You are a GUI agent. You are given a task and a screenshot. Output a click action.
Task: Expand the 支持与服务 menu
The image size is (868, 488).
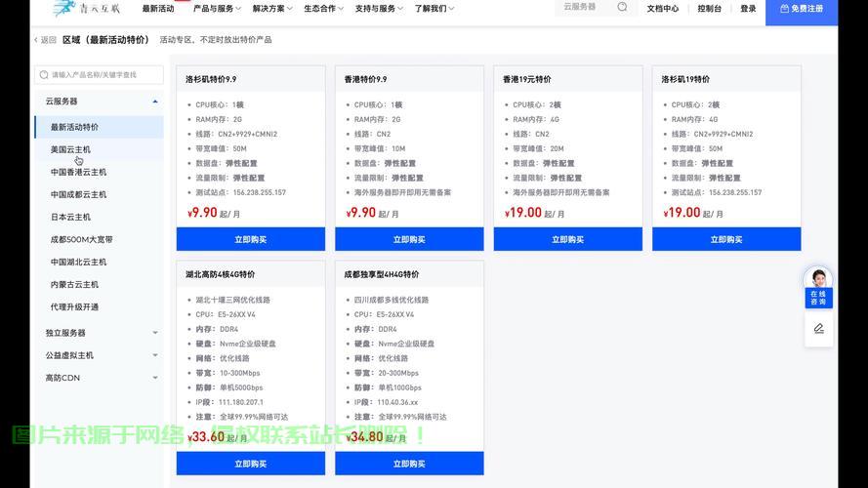coord(379,9)
